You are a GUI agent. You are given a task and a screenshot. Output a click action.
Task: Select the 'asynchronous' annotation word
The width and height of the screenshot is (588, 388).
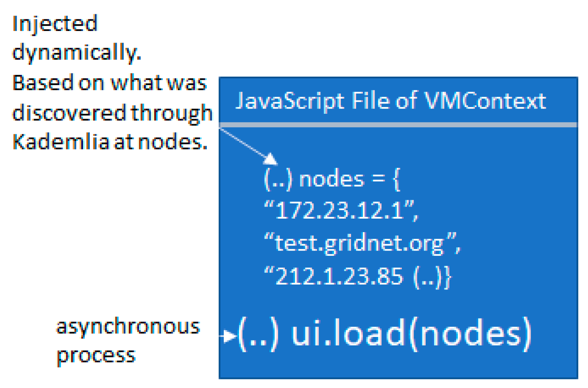coord(128,326)
